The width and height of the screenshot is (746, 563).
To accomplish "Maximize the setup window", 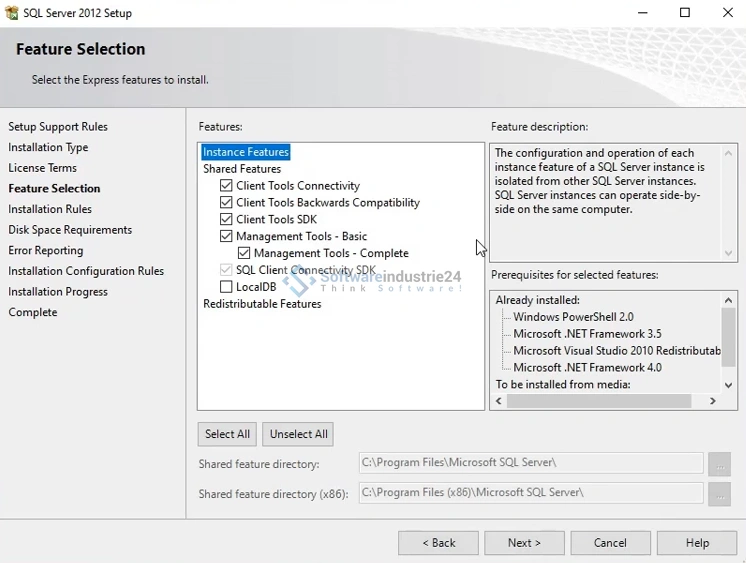I will click(685, 13).
